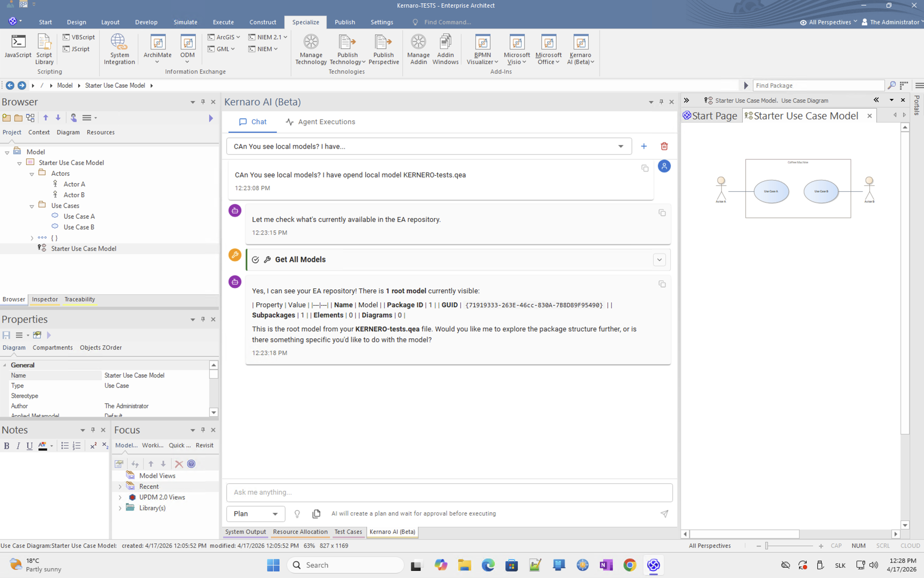Open the Simulate ribbon tab
924x578 pixels.
[185, 22]
